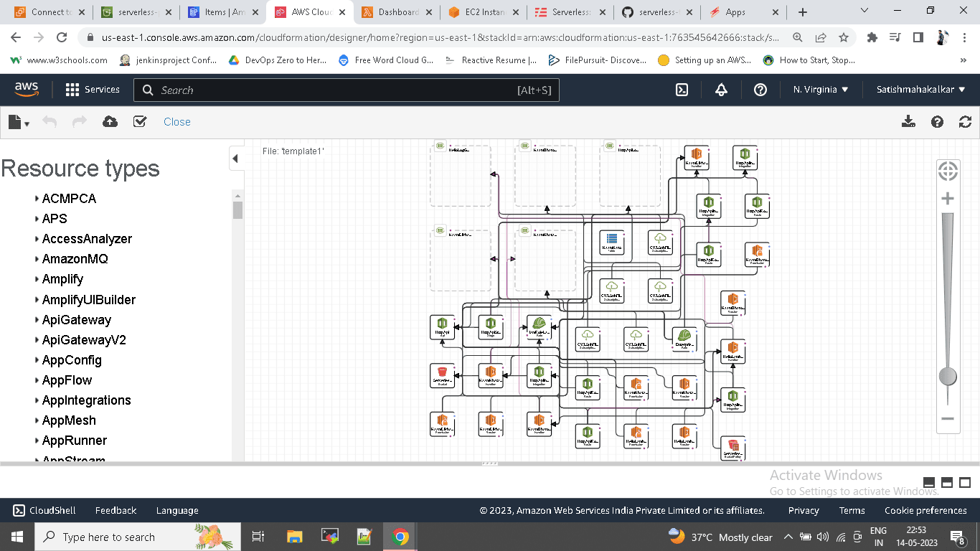Open the AWS Services menu
This screenshot has height=551, width=980.
(93, 90)
